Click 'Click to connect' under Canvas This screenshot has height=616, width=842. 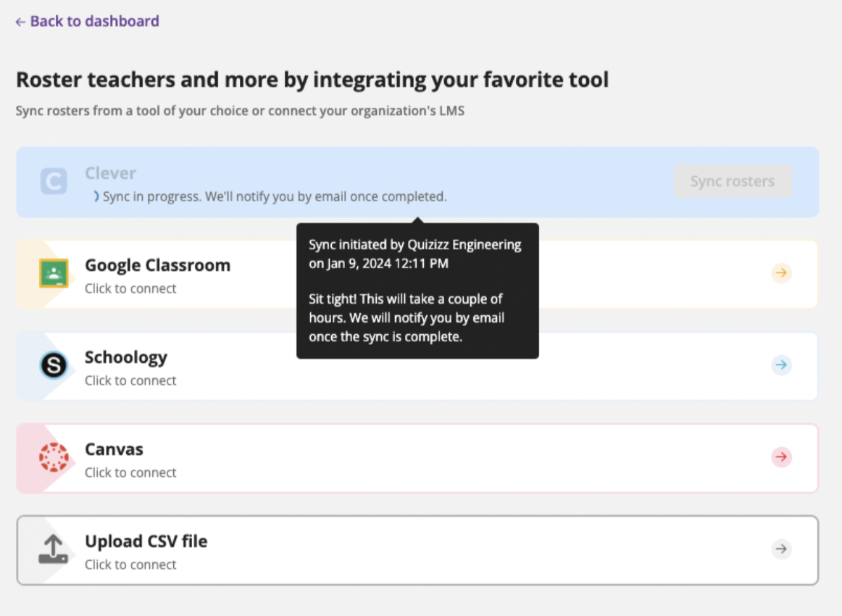(x=130, y=473)
